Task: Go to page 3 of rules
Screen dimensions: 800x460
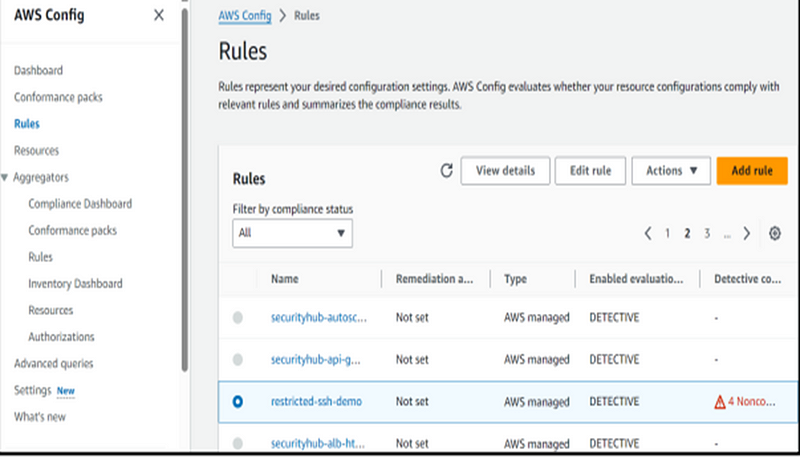Action: tap(707, 234)
